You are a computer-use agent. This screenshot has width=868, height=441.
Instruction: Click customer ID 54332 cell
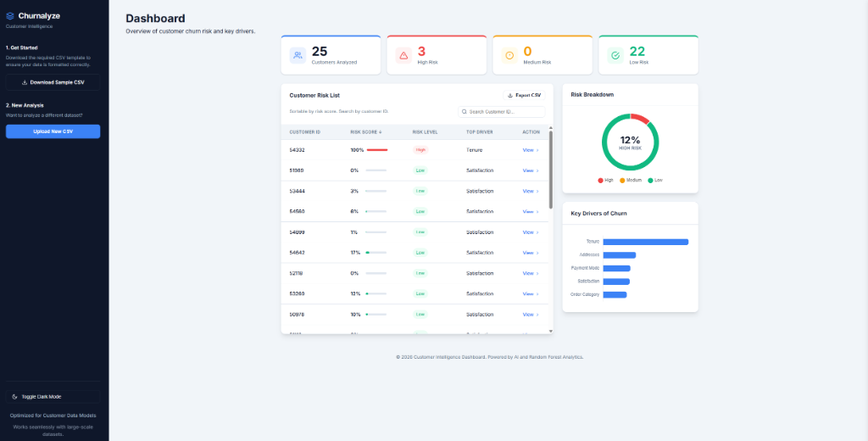tap(297, 150)
